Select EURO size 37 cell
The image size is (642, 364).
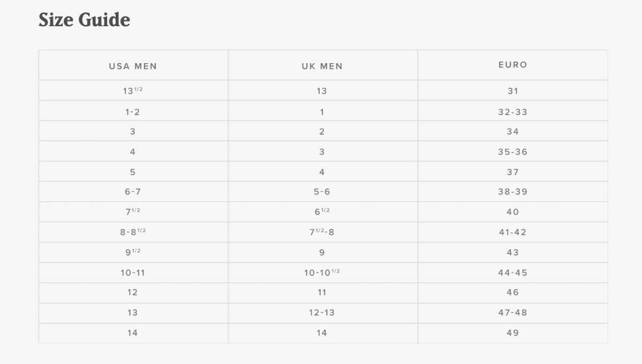point(512,172)
